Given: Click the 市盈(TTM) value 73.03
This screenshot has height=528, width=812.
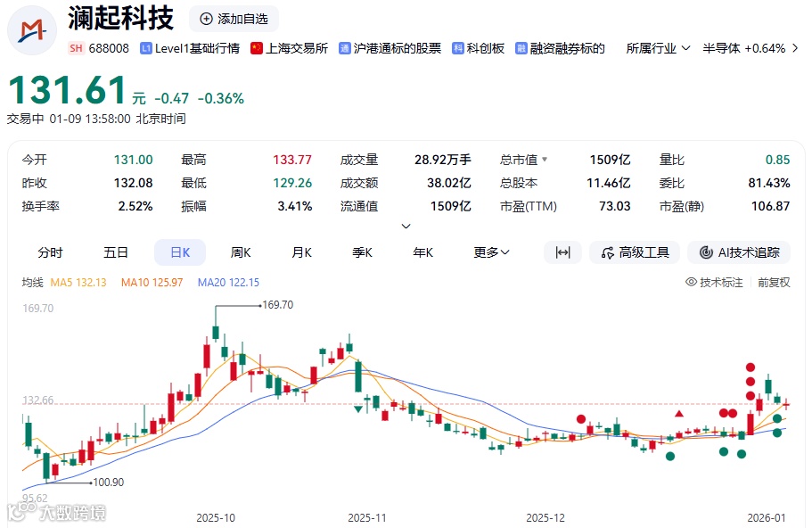Looking at the screenshot, I should coord(615,206).
